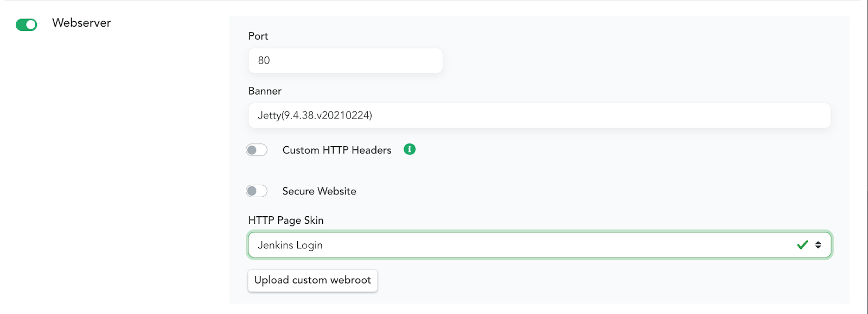
Task: Click empty right side of Banner field
Action: (705, 115)
